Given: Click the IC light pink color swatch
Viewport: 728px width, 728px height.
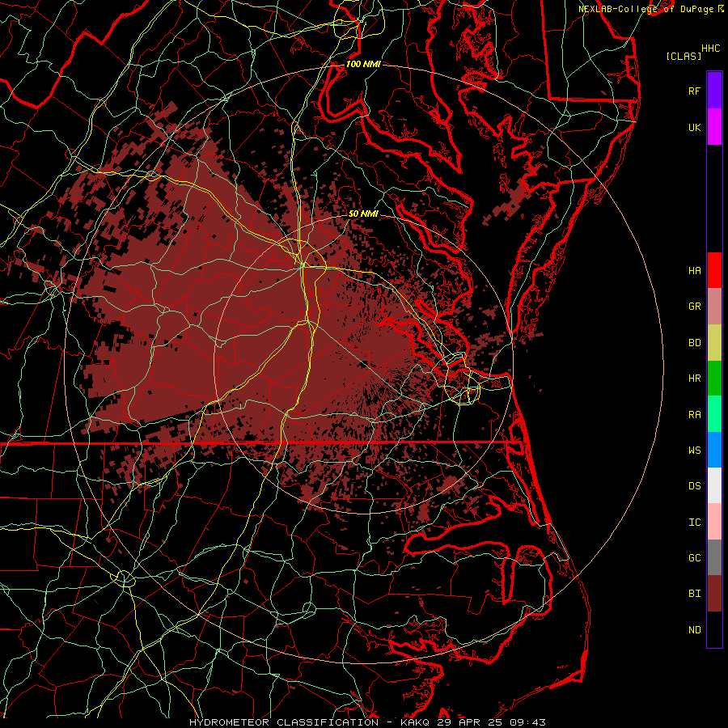Looking at the screenshot, I should [714, 522].
